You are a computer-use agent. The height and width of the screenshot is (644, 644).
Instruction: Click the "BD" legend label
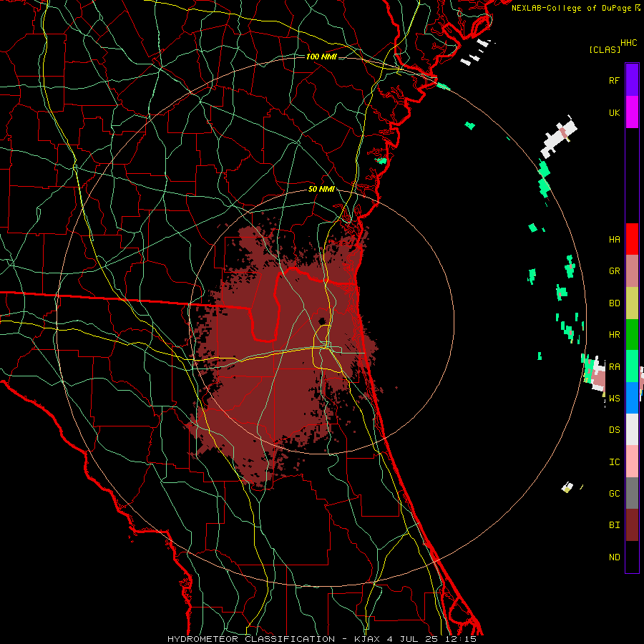click(614, 303)
